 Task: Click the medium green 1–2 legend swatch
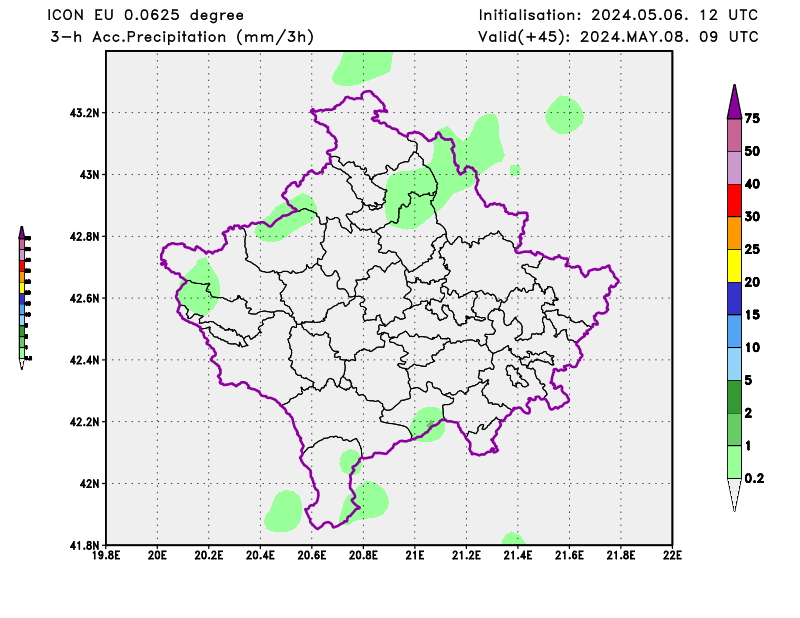pyautogui.click(x=734, y=429)
